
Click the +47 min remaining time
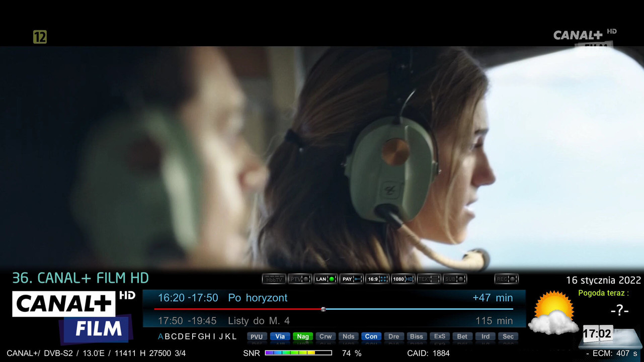(493, 298)
